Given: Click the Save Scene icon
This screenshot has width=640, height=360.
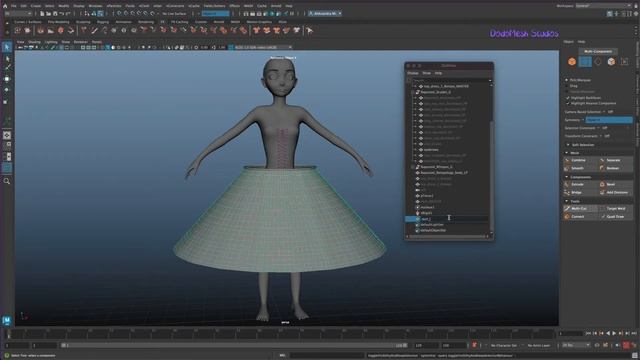Looking at the screenshot, I should [x=55, y=13].
